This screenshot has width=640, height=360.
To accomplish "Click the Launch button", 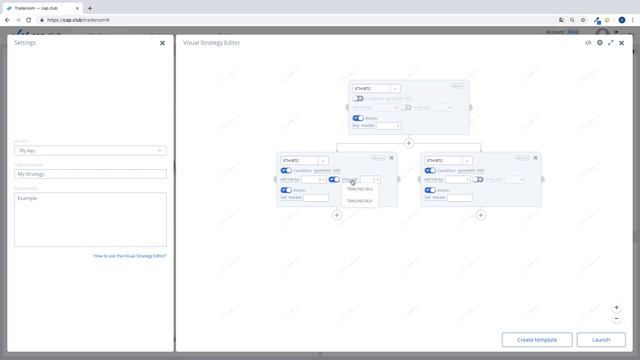I will (x=601, y=340).
